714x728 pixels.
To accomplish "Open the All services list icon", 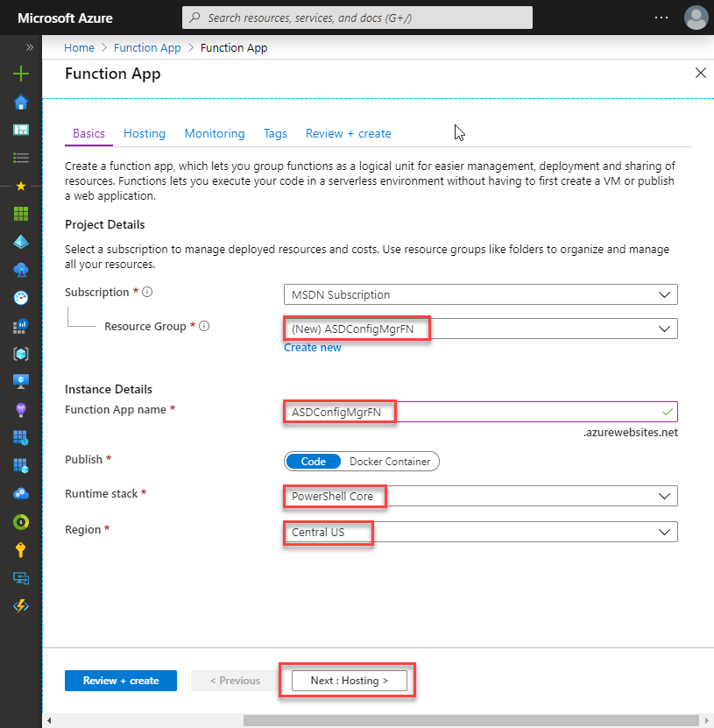I will [21, 159].
